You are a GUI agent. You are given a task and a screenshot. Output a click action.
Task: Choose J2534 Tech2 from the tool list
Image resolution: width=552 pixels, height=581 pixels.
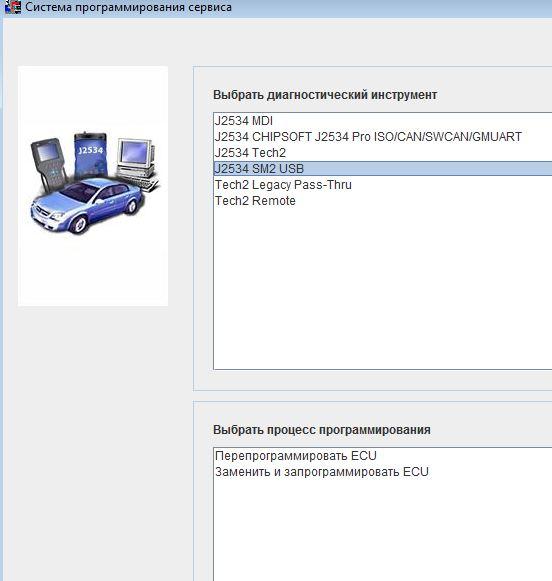(x=383, y=153)
